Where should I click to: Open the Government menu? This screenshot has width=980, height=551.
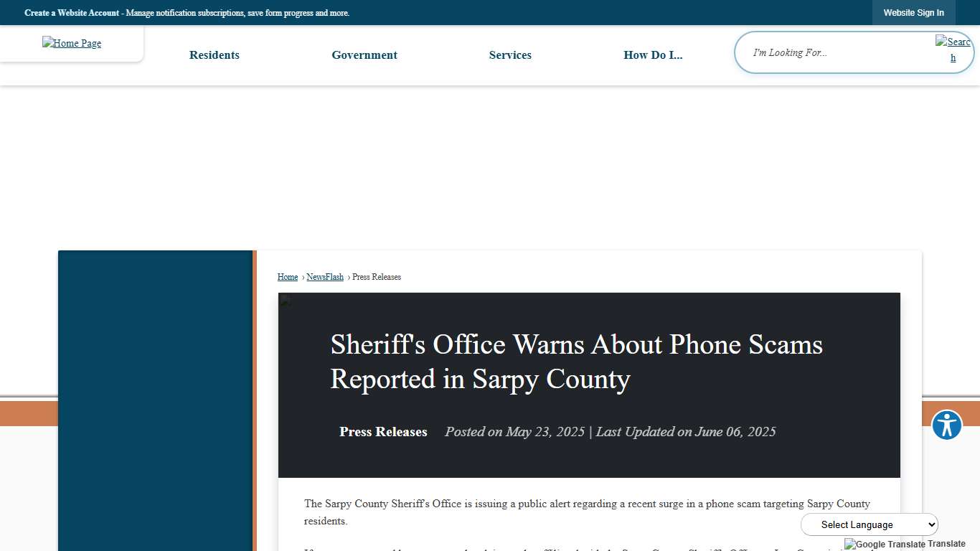[x=364, y=55]
